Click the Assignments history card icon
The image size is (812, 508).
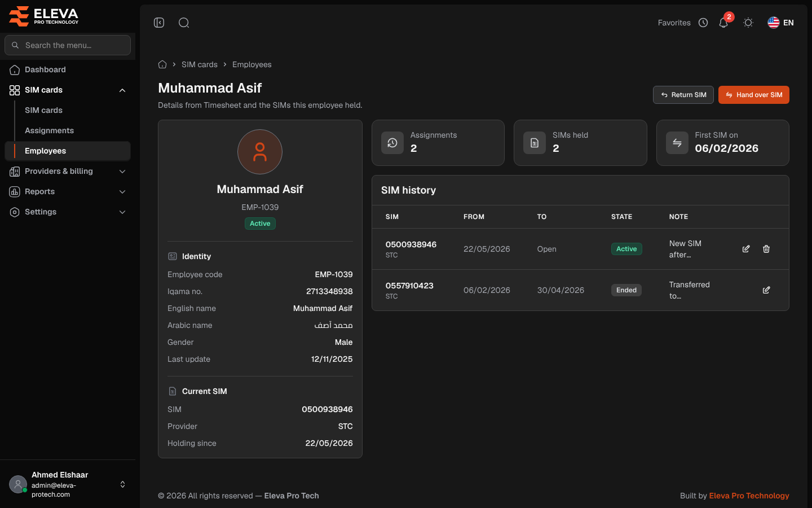pyautogui.click(x=392, y=143)
